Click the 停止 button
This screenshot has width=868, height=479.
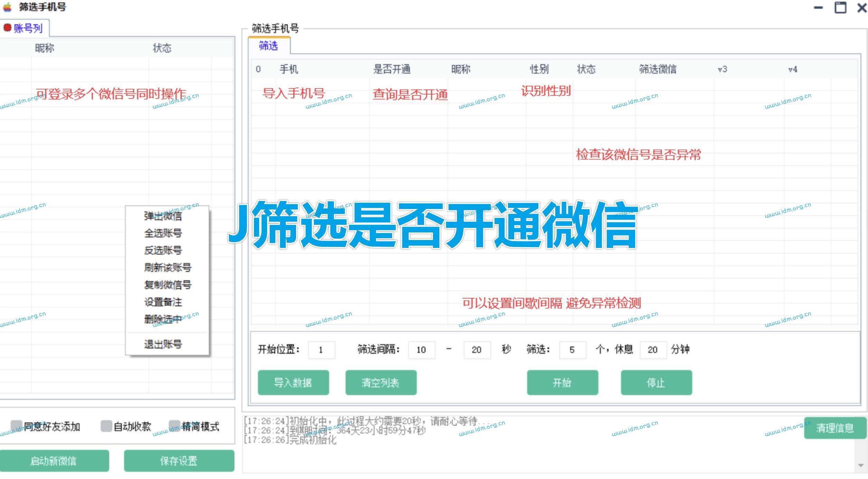click(656, 383)
